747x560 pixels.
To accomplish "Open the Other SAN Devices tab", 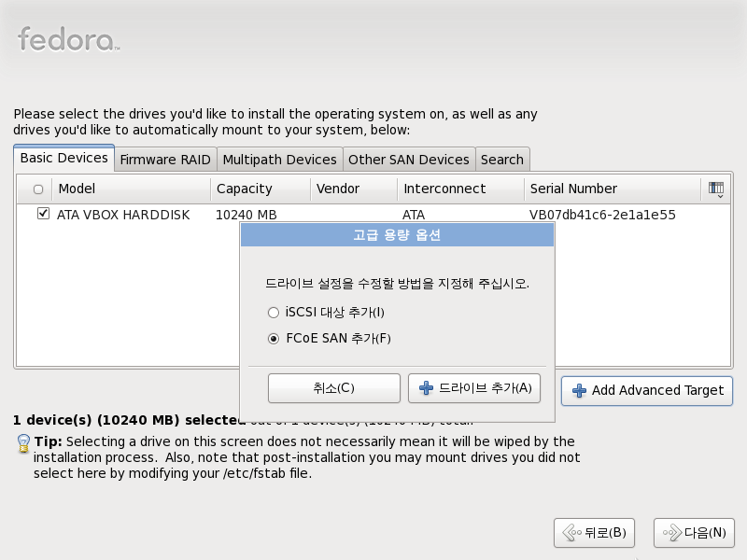I will [409, 160].
